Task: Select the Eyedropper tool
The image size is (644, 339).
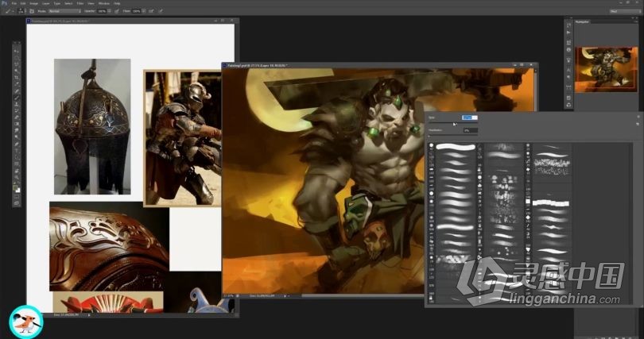Action: (17, 83)
